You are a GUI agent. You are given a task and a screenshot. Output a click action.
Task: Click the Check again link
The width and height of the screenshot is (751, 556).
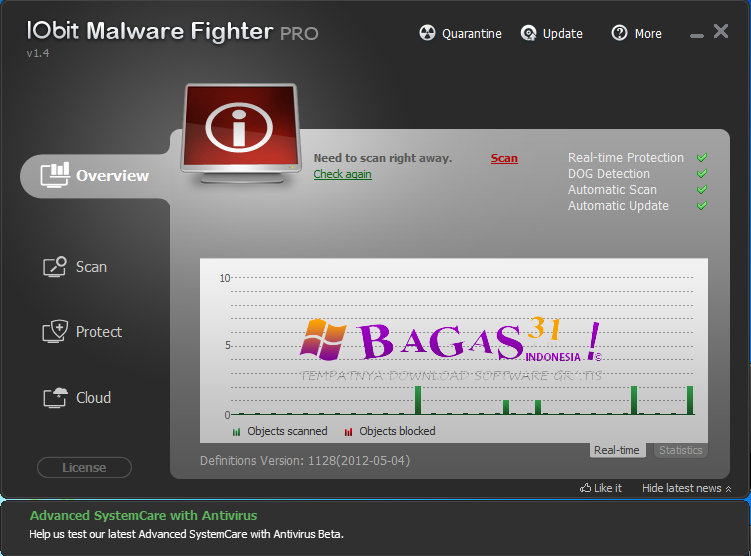coord(342,174)
